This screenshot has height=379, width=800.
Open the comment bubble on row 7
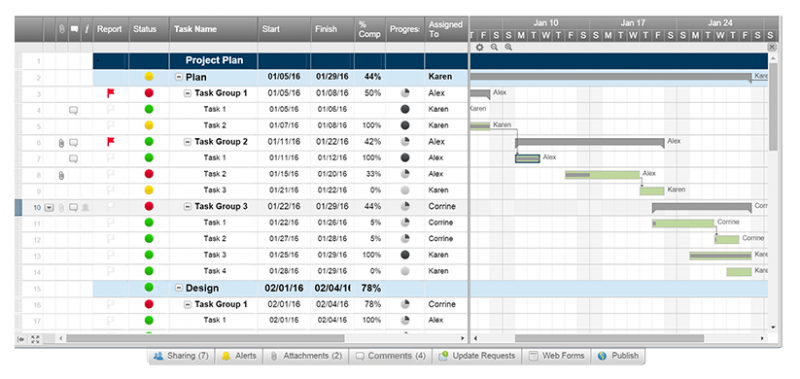[73, 159]
